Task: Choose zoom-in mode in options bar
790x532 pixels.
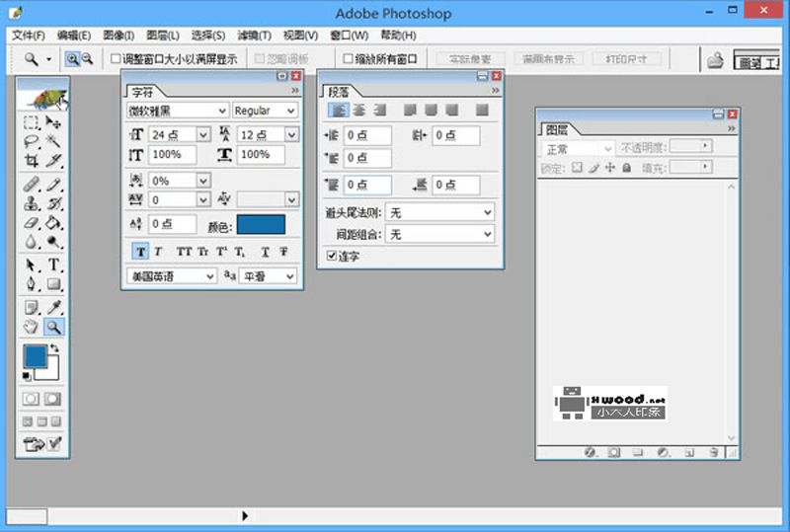Action: pos(72,59)
